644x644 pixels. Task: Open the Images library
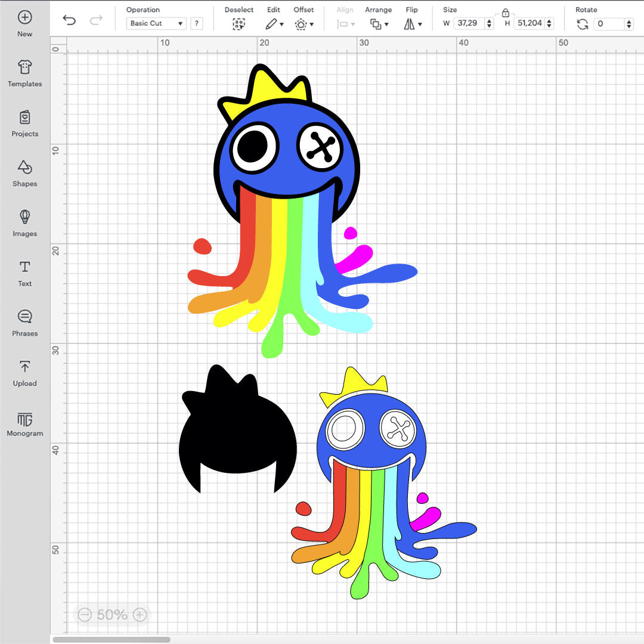(24, 223)
